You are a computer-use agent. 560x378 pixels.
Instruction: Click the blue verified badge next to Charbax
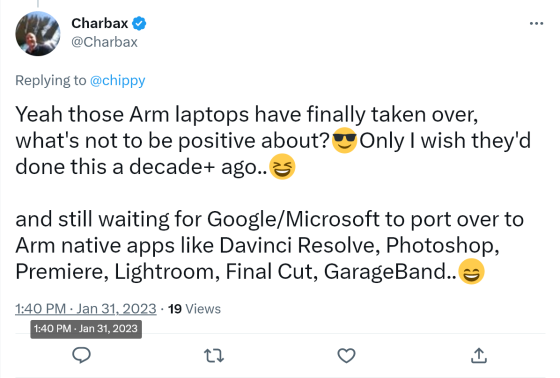(x=139, y=24)
